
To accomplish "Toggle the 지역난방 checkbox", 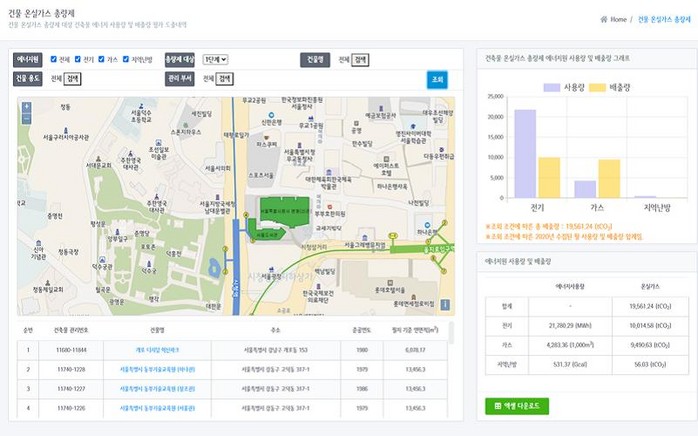I will coord(126,59).
